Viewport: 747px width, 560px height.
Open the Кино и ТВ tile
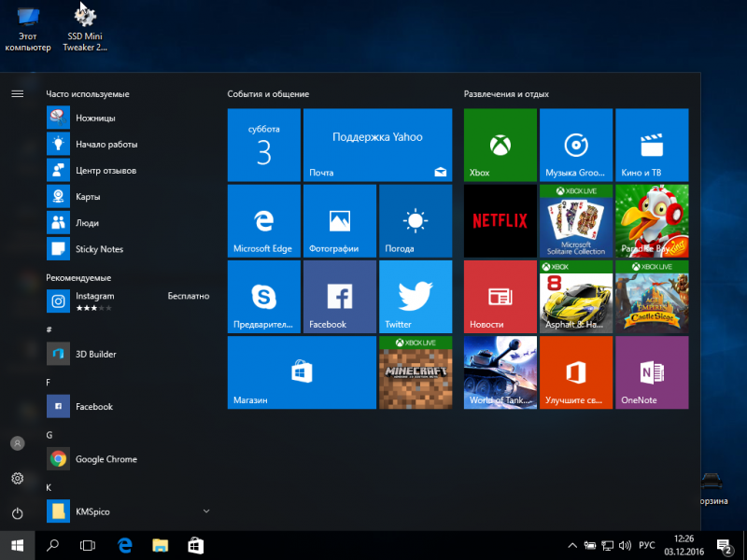[652, 145]
